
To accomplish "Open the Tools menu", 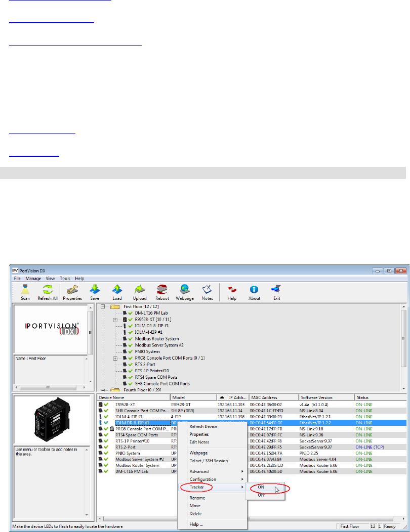I will (x=65, y=278).
